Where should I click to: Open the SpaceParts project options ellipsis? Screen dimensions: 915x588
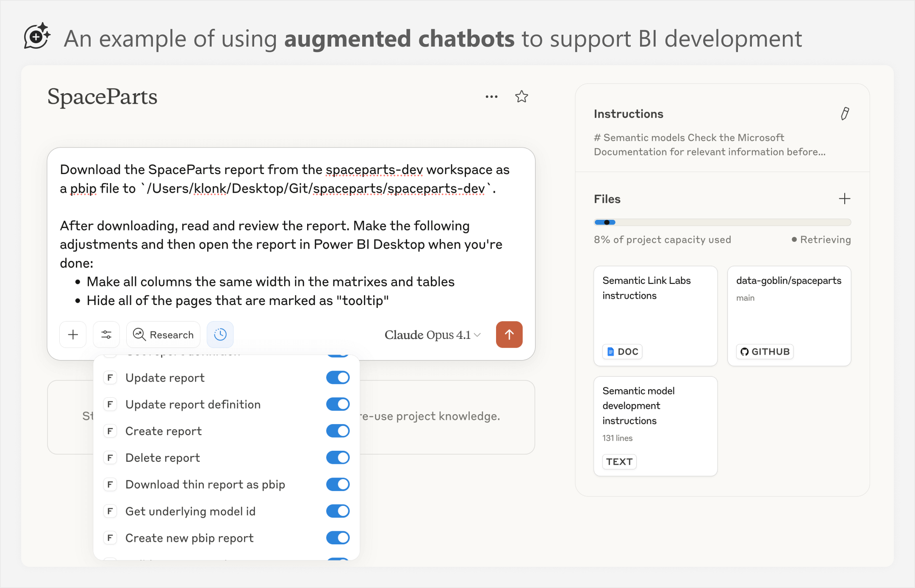[x=491, y=97]
